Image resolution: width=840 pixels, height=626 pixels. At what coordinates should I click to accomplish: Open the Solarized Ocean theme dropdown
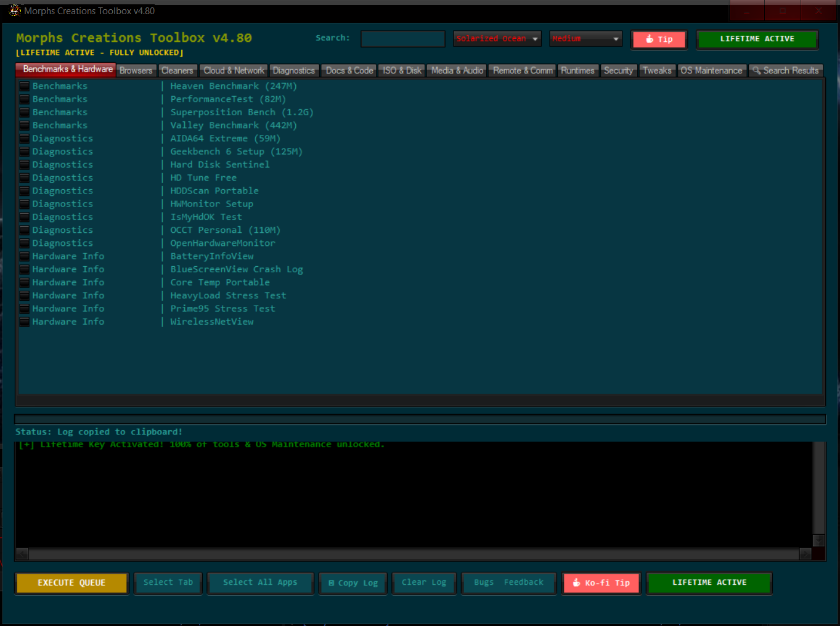click(x=497, y=39)
